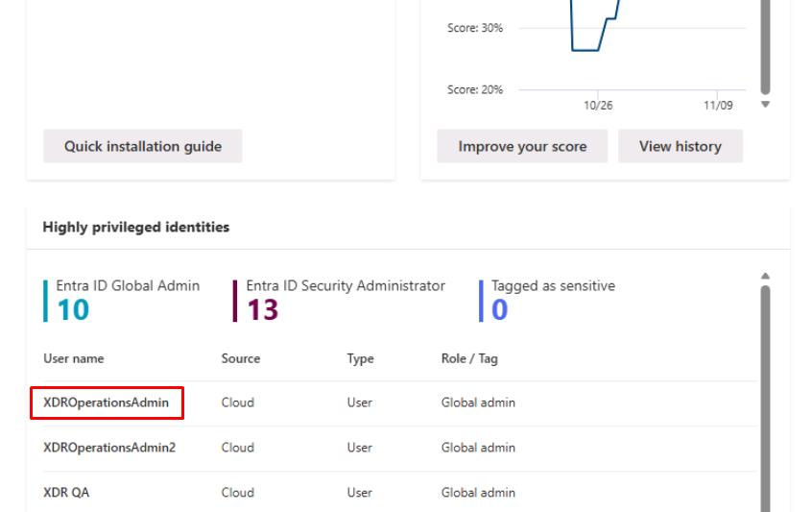
Task: Select the Entra ID Security Administrator count
Action: 263,309
